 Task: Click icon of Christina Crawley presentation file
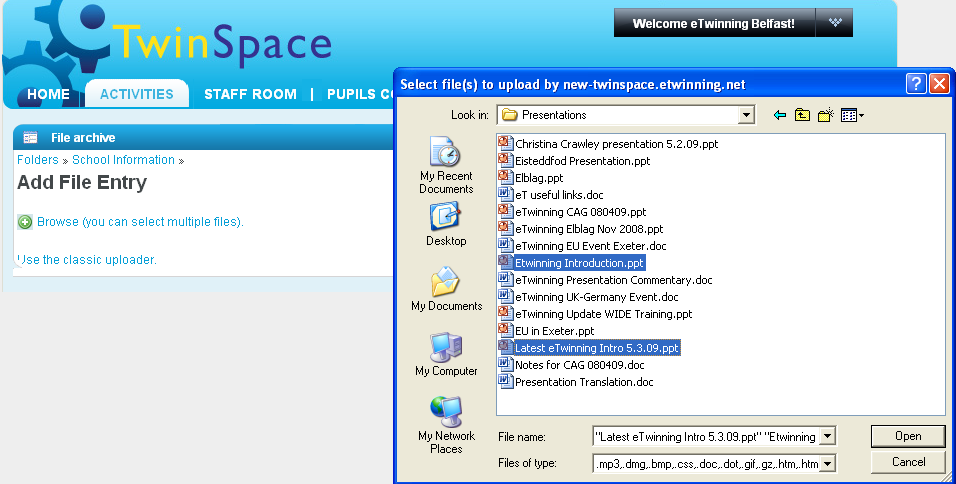click(x=505, y=144)
